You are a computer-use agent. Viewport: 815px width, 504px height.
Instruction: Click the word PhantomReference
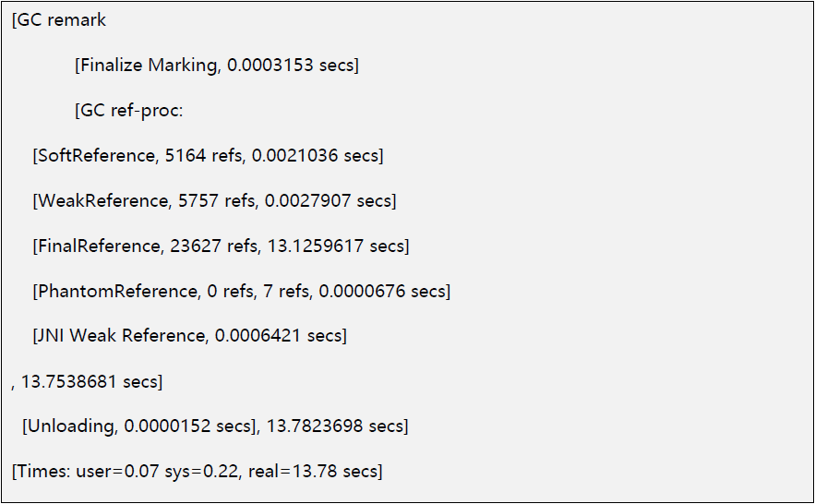(118, 291)
